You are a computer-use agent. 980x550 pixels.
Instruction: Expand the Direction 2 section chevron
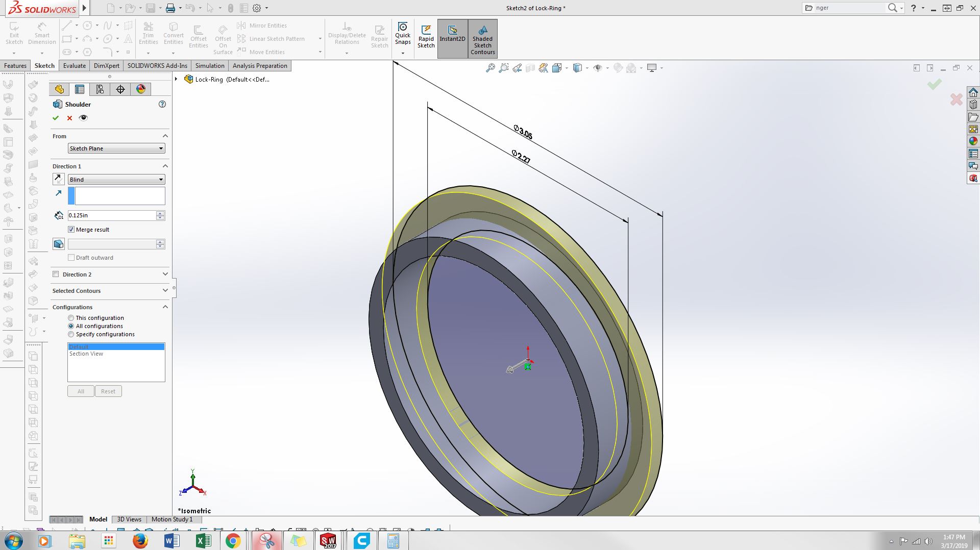point(165,274)
